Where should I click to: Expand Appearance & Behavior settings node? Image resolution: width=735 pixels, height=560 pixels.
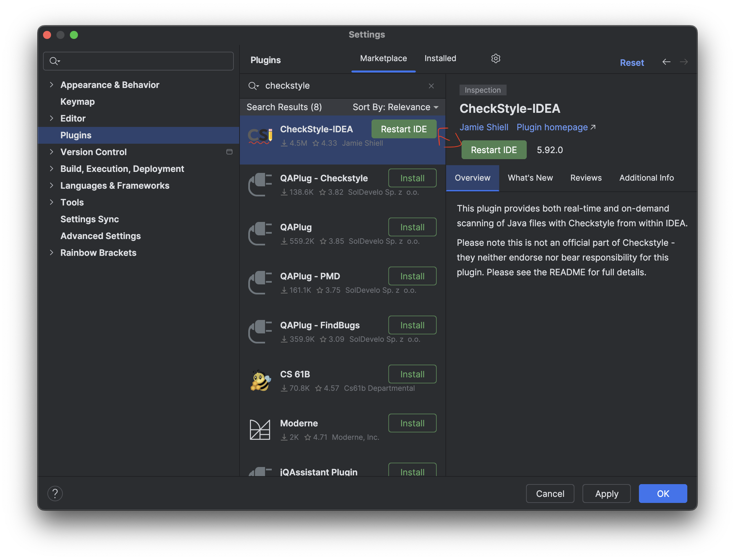pos(51,85)
